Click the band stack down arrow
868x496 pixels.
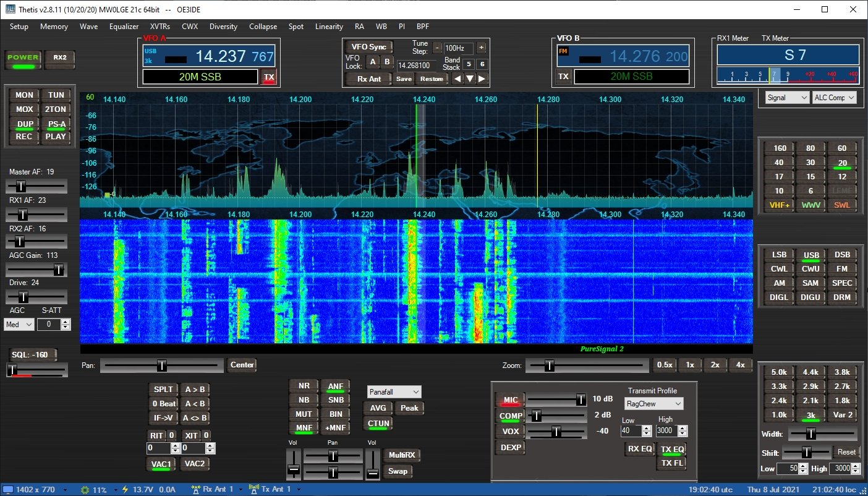469,79
